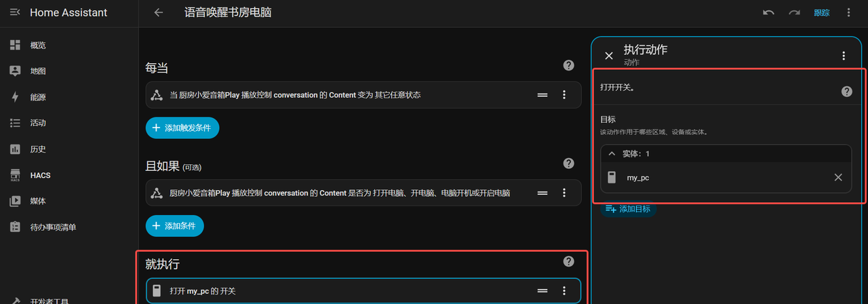Remove my_pc from targets

[x=838, y=177]
